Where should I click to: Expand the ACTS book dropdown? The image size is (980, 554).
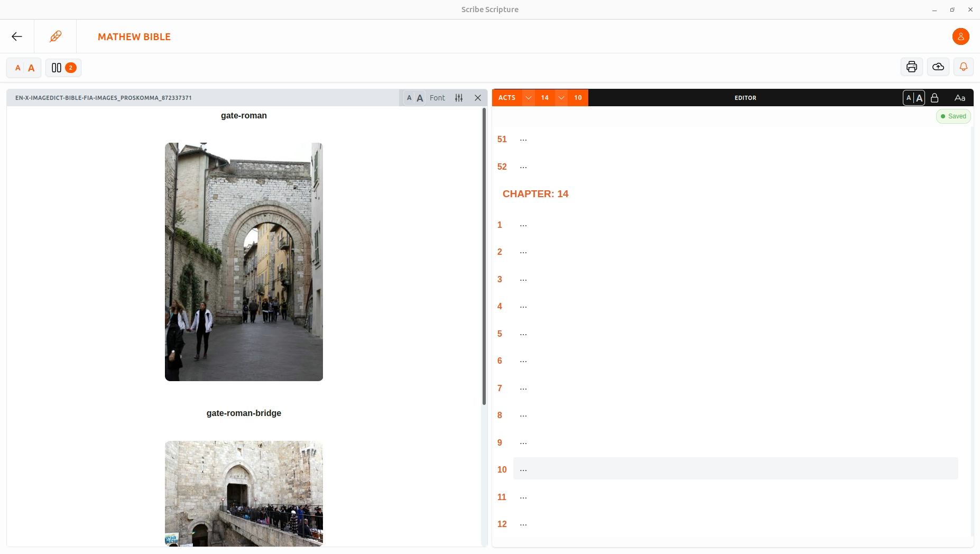pyautogui.click(x=528, y=98)
